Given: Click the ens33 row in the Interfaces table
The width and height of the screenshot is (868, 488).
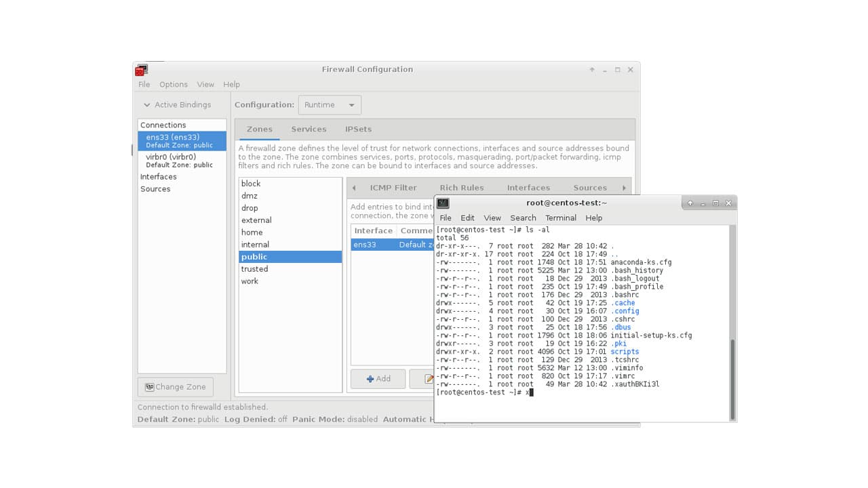Looking at the screenshot, I should point(374,244).
